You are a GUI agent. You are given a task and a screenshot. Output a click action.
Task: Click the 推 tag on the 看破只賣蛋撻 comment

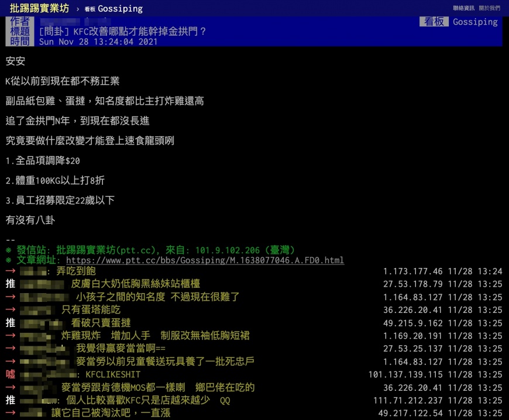click(11, 323)
